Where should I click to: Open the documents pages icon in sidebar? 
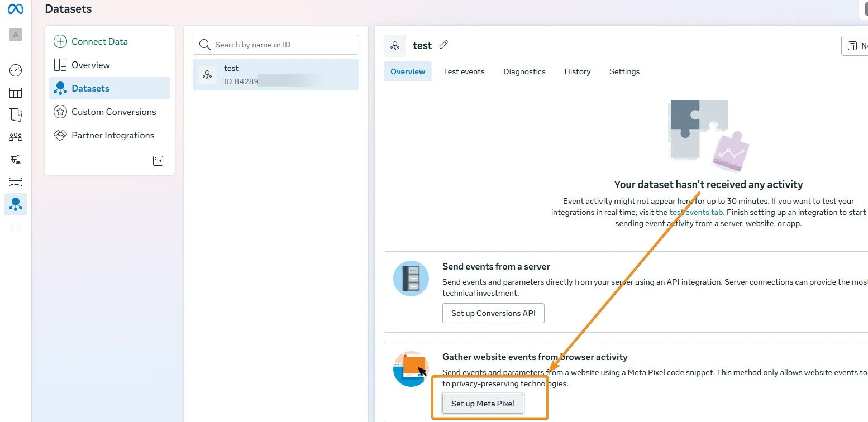[16, 115]
